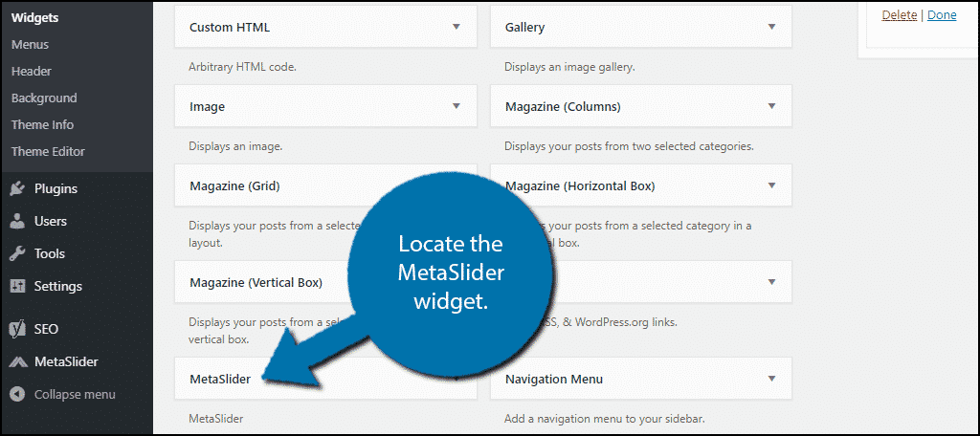Expand the Custom HTML widget arrow
The image size is (980, 436).
[x=457, y=27]
